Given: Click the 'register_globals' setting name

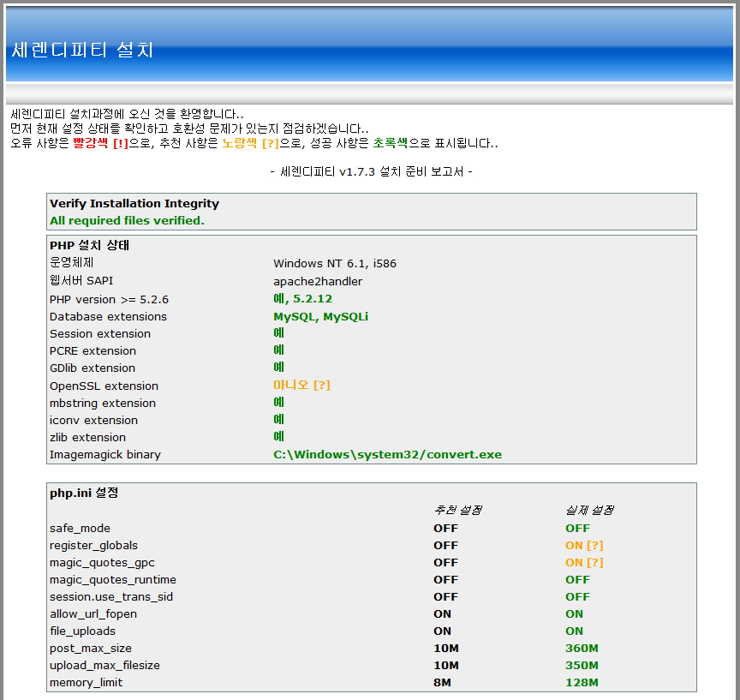Looking at the screenshot, I should (x=93, y=545).
